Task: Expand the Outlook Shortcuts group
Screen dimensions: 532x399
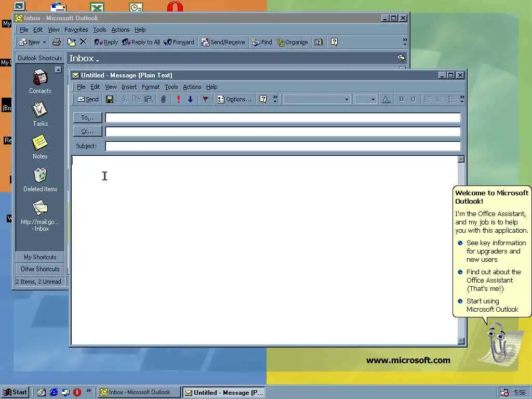Action: pyautogui.click(x=39, y=58)
